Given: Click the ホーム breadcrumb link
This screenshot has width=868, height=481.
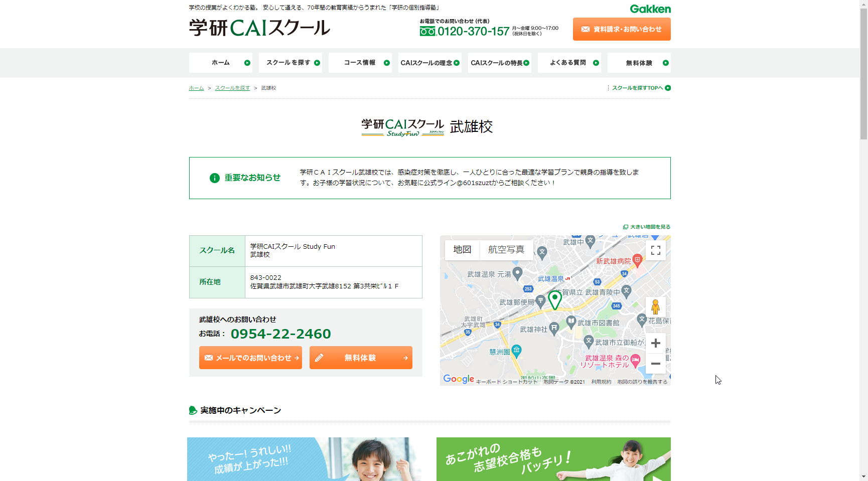Looking at the screenshot, I should point(196,88).
